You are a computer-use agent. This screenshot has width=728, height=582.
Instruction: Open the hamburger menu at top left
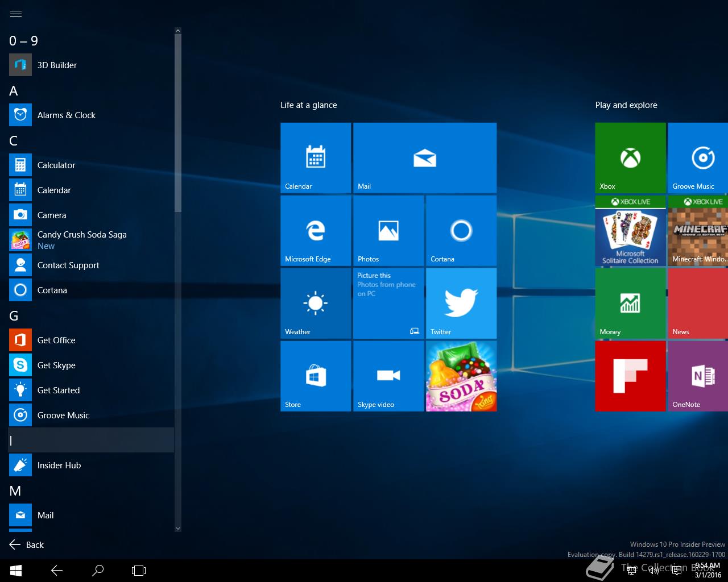(x=16, y=14)
